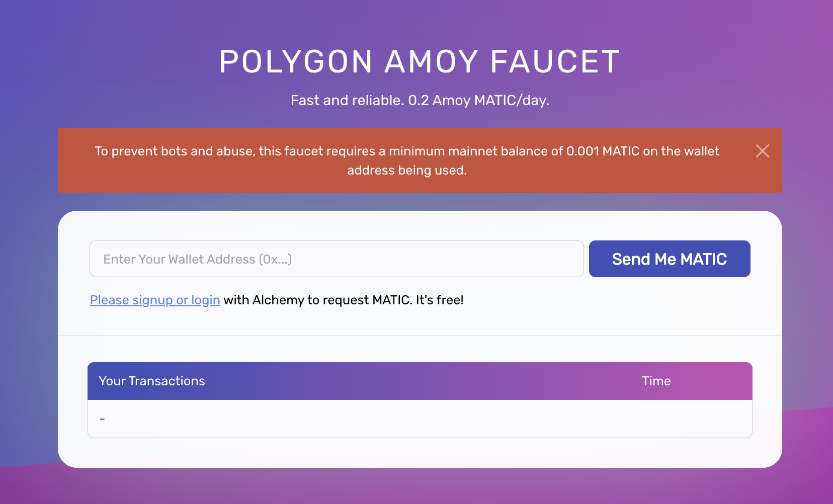
Task: Click the word POLYGON in the title
Action: coord(296,62)
